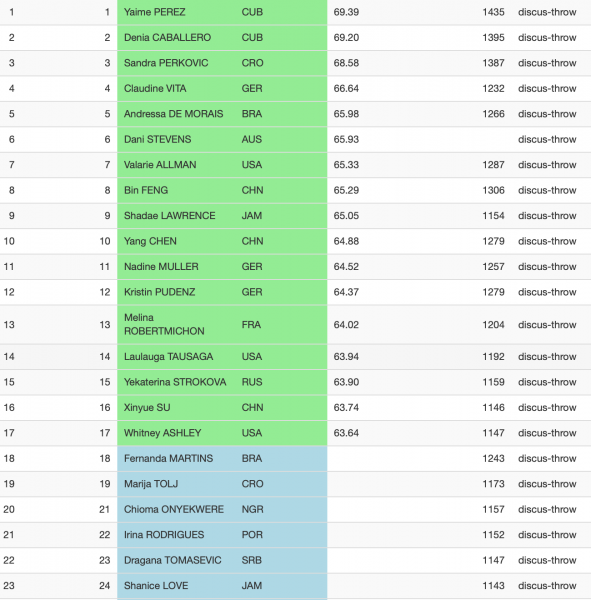Click Bin FENG's CHN country code
The image size is (591, 600).
tap(252, 190)
